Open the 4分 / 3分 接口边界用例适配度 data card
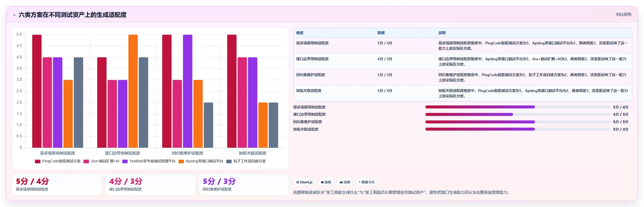This screenshot has height=207, width=644. [x=150, y=184]
